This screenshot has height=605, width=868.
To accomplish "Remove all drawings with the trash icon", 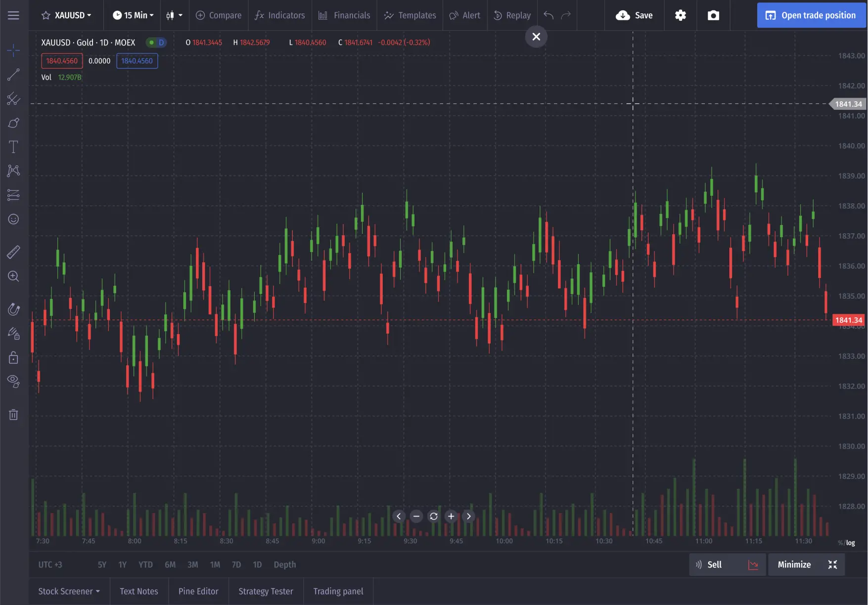I will pyautogui.click(x=13, y=415).
